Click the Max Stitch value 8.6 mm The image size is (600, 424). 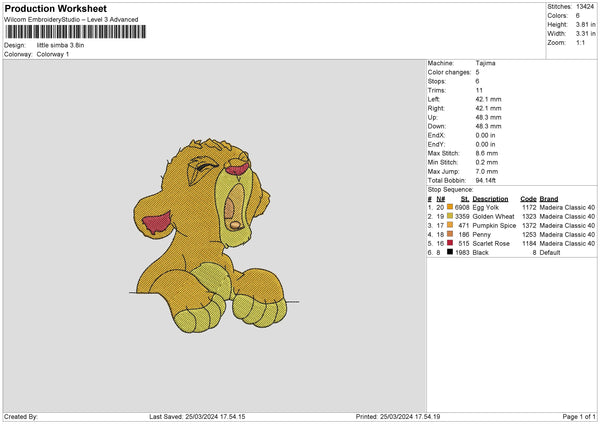(487, 153)
